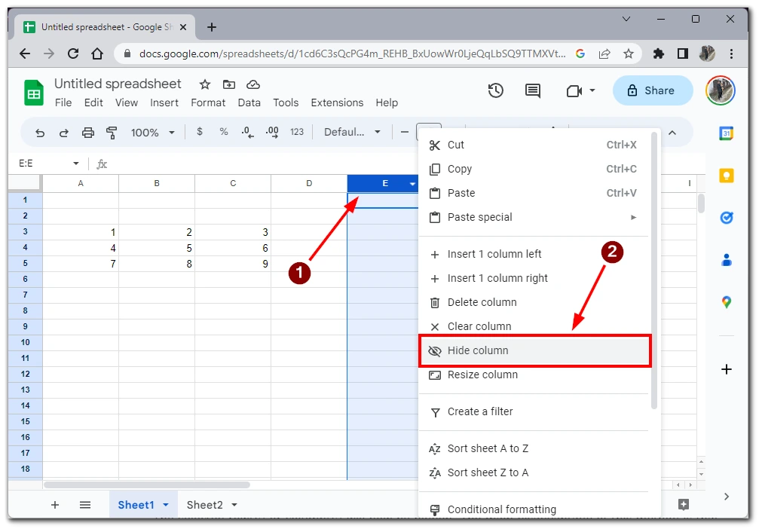Click the Share button

tap(652, 90)
